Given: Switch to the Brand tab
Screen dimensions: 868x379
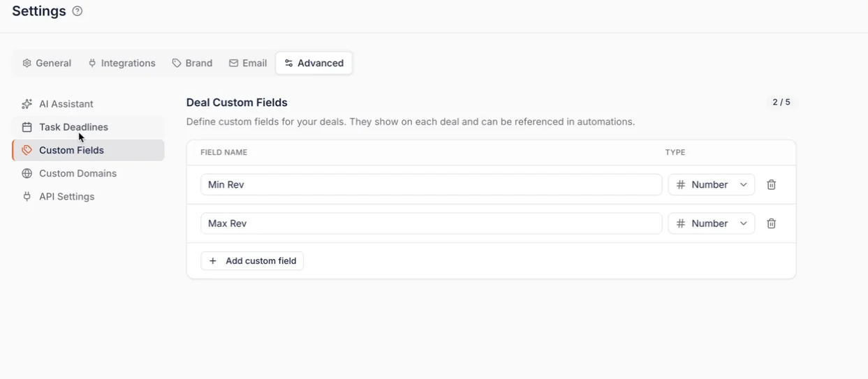Looking at the screenshot, I should point(192,63).
